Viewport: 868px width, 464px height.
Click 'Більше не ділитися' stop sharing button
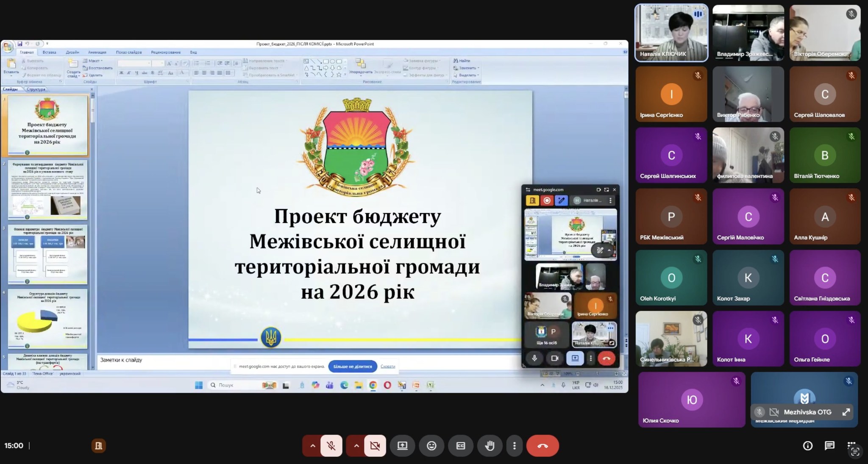click(x=352, y=367)
